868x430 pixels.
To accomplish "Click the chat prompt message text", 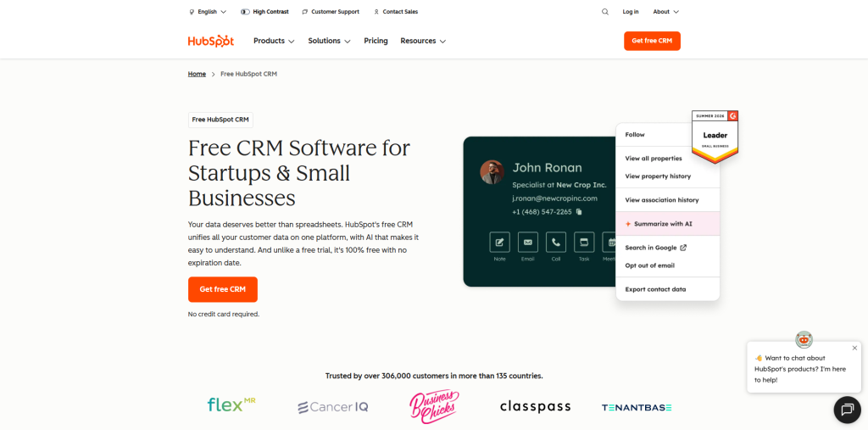I will coord(800,369).
